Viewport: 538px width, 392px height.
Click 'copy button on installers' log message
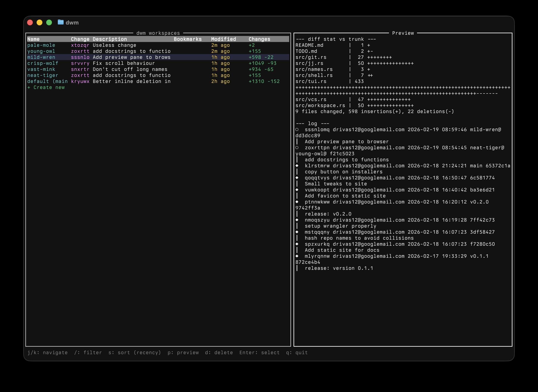[344, 172]
